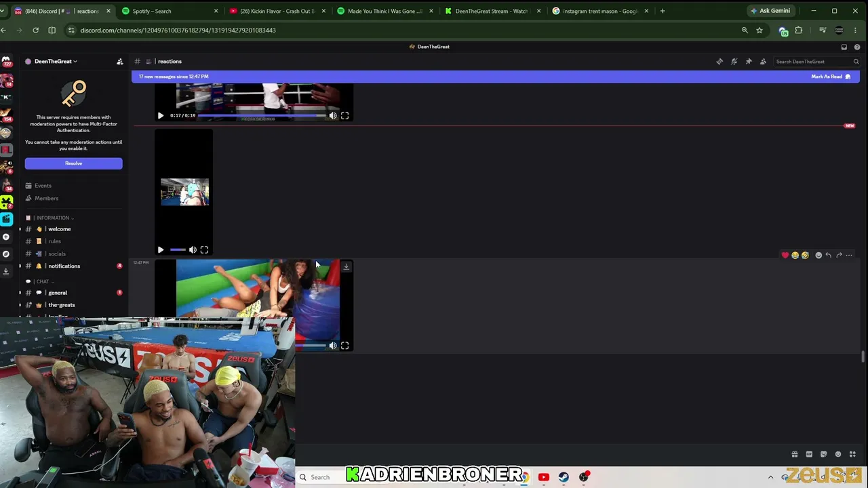React with the tilted rolling-laughing emoji
Viewport: 868px width, 488px height.
pos(805,256)
